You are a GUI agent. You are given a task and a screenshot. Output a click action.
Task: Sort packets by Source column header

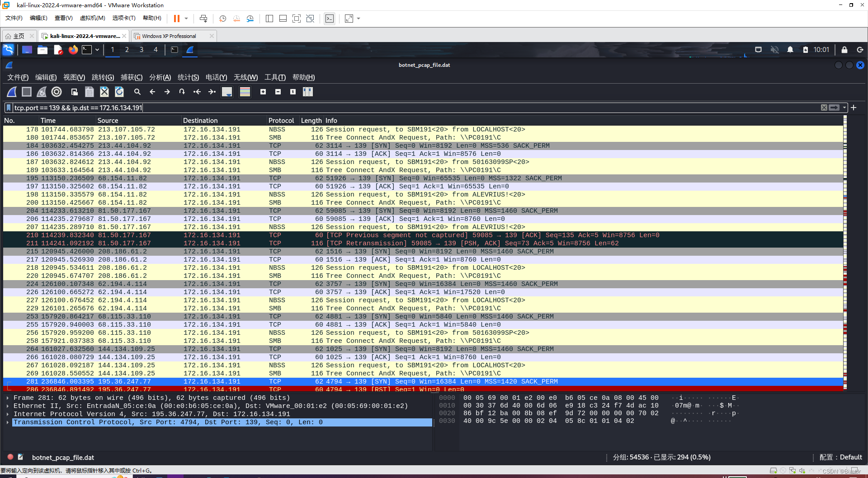[138, 121]
